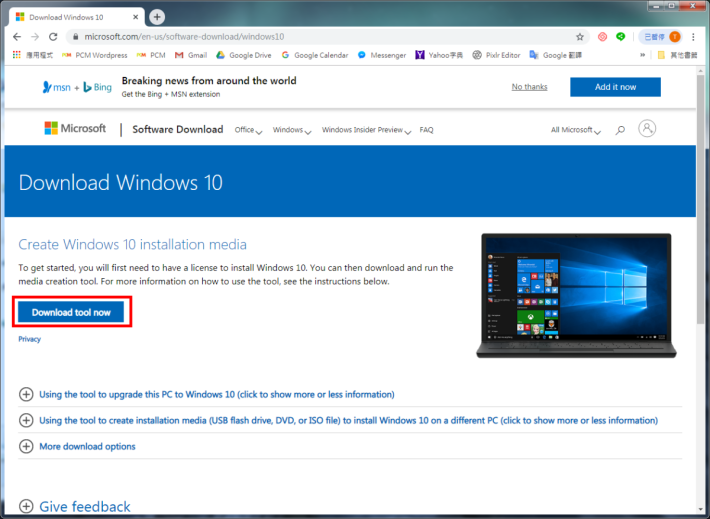Click the browser forward arrow

(x=35, y=37)
